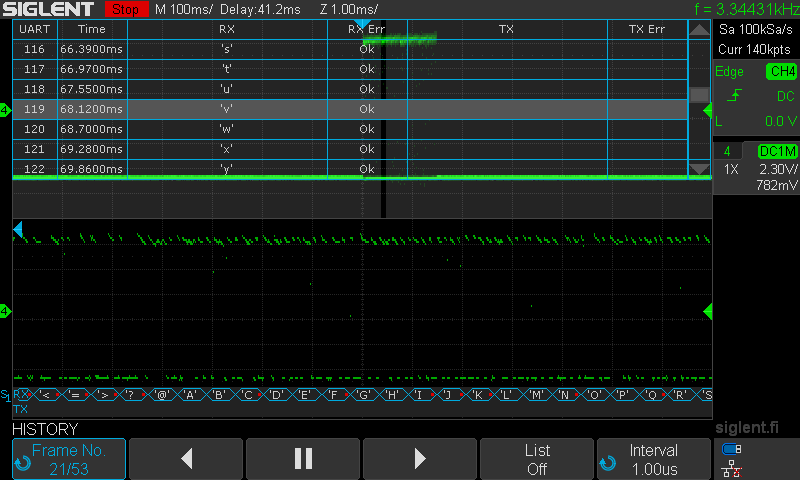Viewport: 800px width, 480px height.
Task: Click the decoded '@' packet on bus
Action: pyautogui.click(x=162, y=395)
